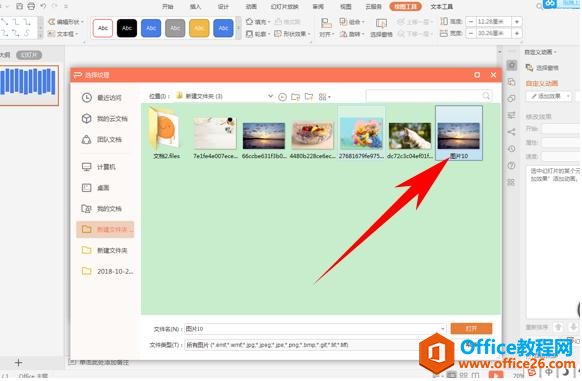
Task: Select 桌面 desktop location
Action: click(x=95, y=188)
